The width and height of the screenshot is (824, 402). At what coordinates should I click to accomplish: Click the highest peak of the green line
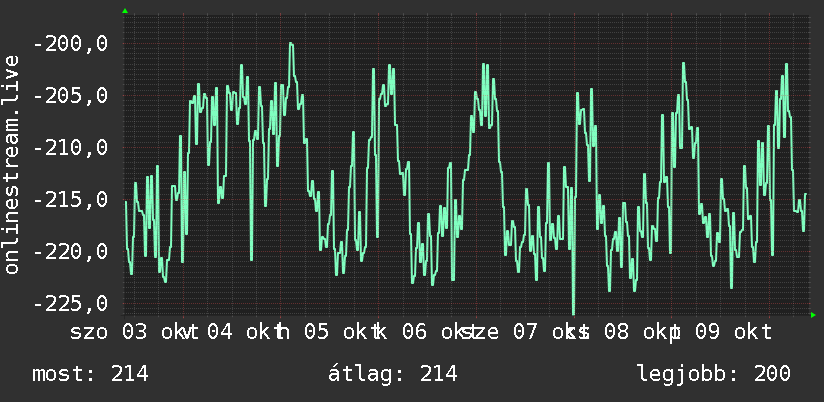point(291,44)
